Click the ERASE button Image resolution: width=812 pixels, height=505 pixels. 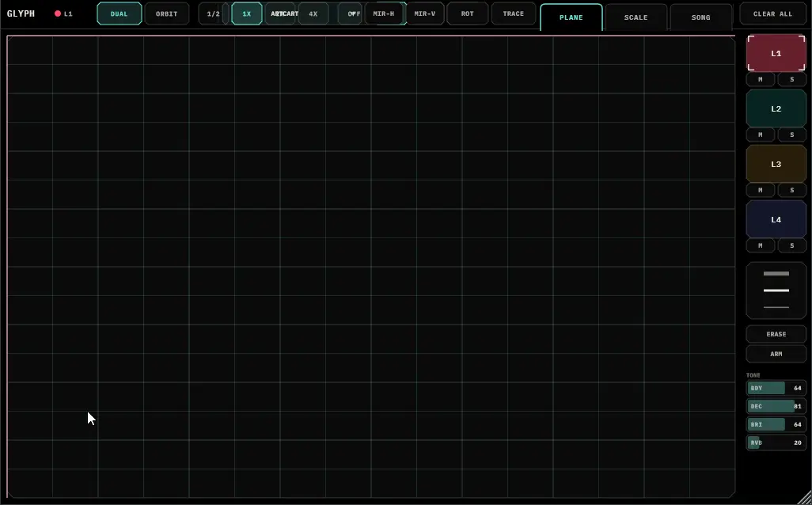pyautogui.click(x=776, y=334)
